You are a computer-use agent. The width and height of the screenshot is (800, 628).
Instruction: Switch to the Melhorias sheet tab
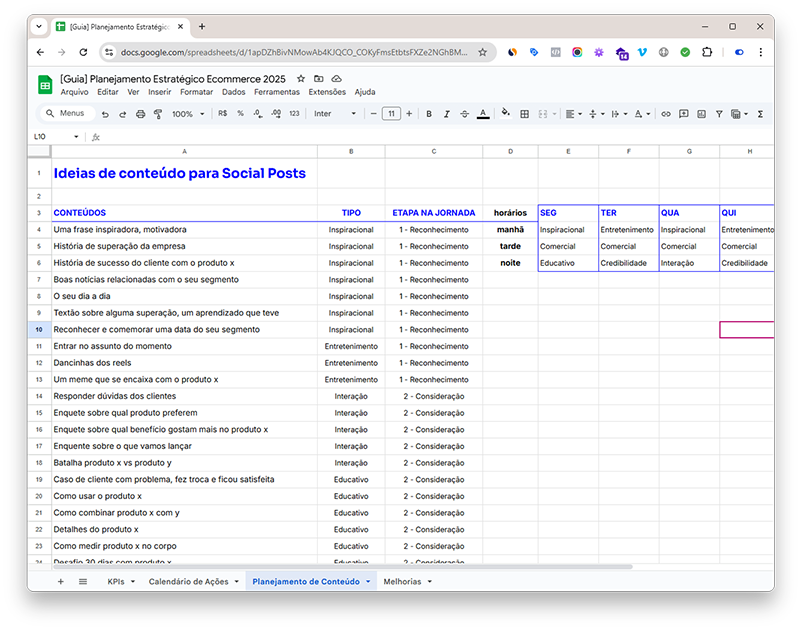[402, 582]
